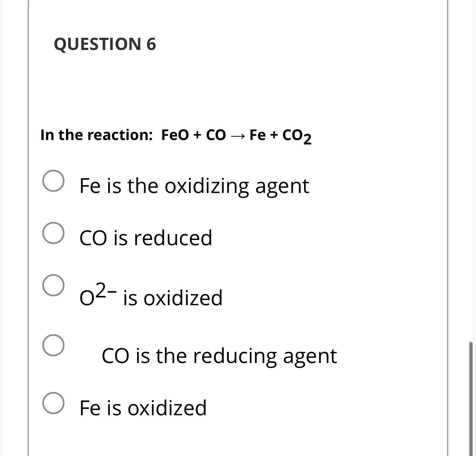Click the "CO is the reducing agent" label text
Viewport: 476px width, 456px height.
click(219, 356)
